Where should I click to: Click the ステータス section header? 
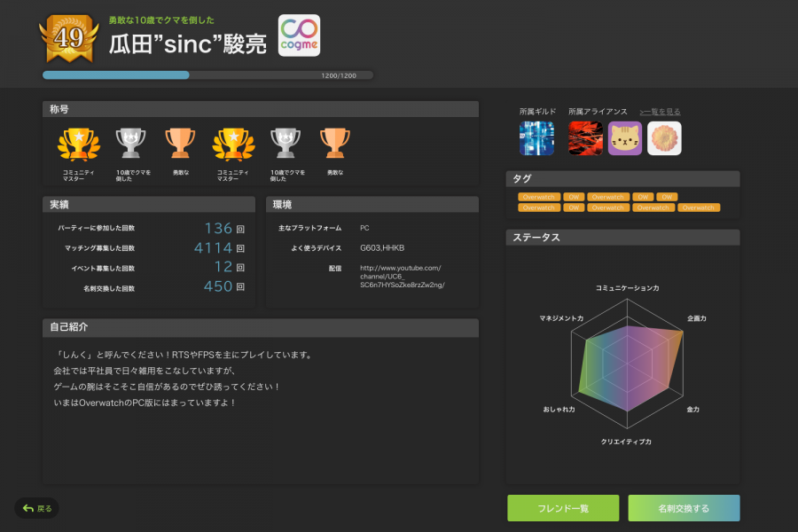[623, 238]
